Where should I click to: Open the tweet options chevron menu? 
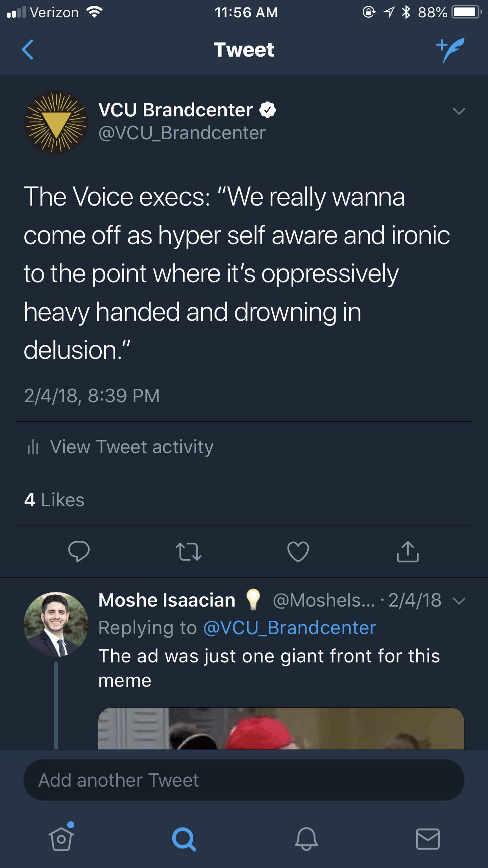click(459, 111)
